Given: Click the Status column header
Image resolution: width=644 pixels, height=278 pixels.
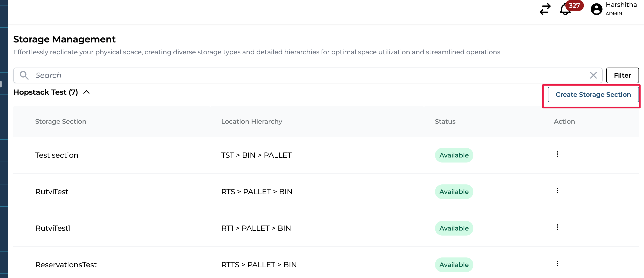Looking at the screenshot, I should click(x=445, y=121).
